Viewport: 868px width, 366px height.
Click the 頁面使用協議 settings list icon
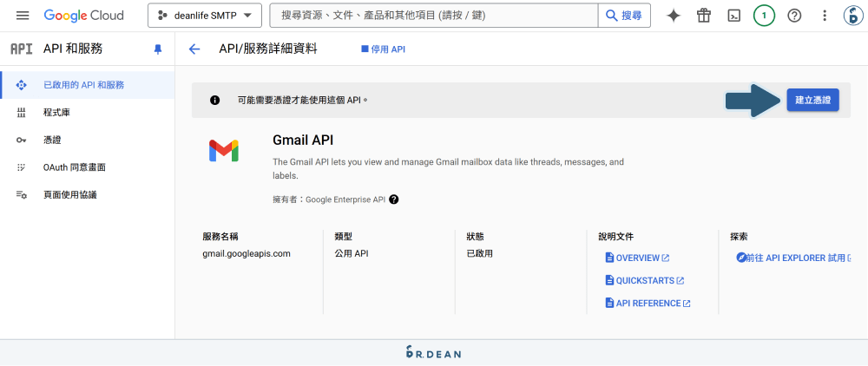[x=22, y=194]
